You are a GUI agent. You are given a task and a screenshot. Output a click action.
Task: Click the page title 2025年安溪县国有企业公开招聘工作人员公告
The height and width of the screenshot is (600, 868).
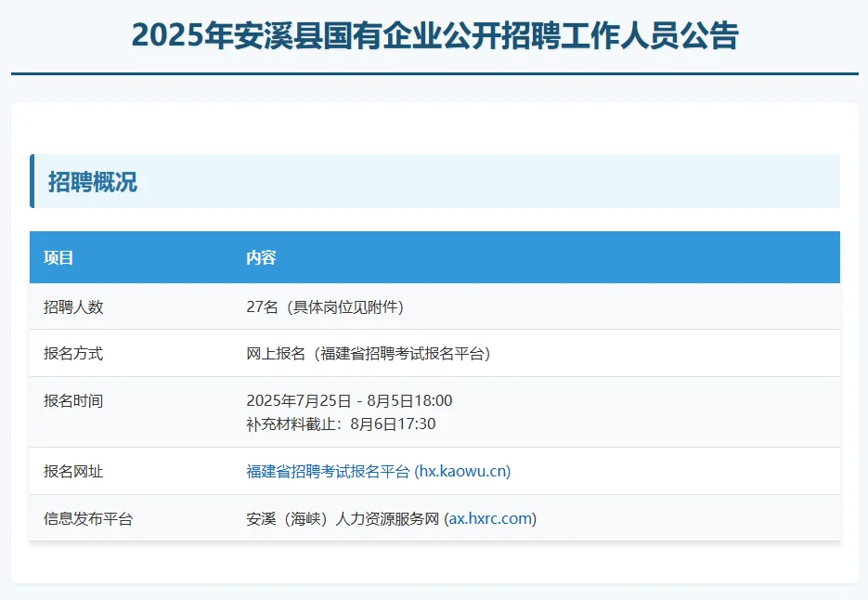pyautogui.click(x=434, y=36)
